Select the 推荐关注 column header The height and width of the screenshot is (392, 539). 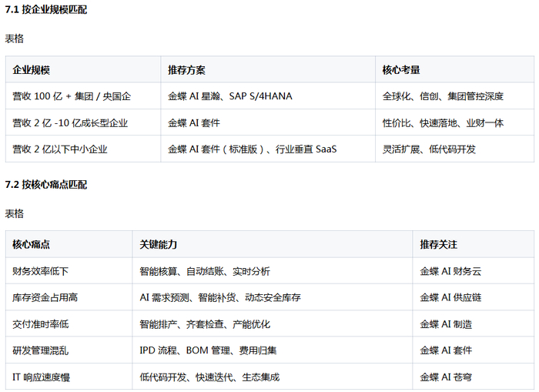474,244
